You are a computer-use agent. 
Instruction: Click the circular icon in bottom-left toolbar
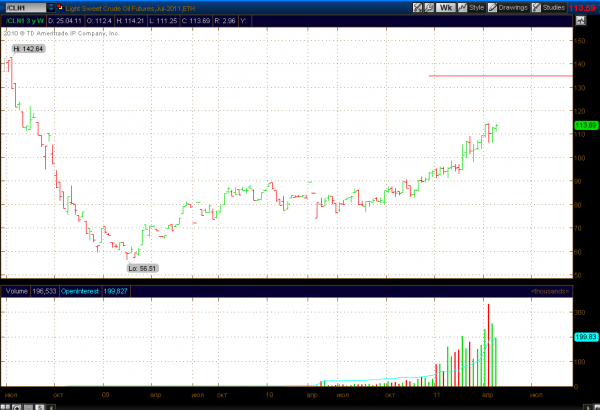17,407
